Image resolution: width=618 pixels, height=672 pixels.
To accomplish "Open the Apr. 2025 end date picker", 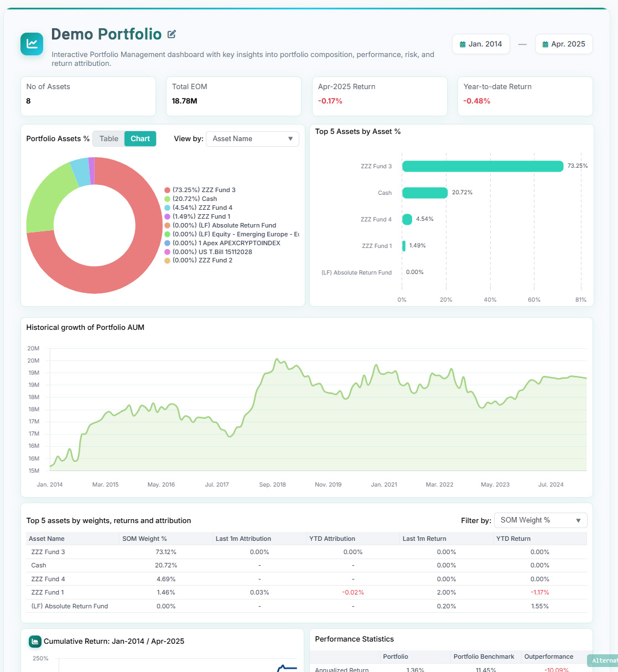I will [x=564, y=44].
